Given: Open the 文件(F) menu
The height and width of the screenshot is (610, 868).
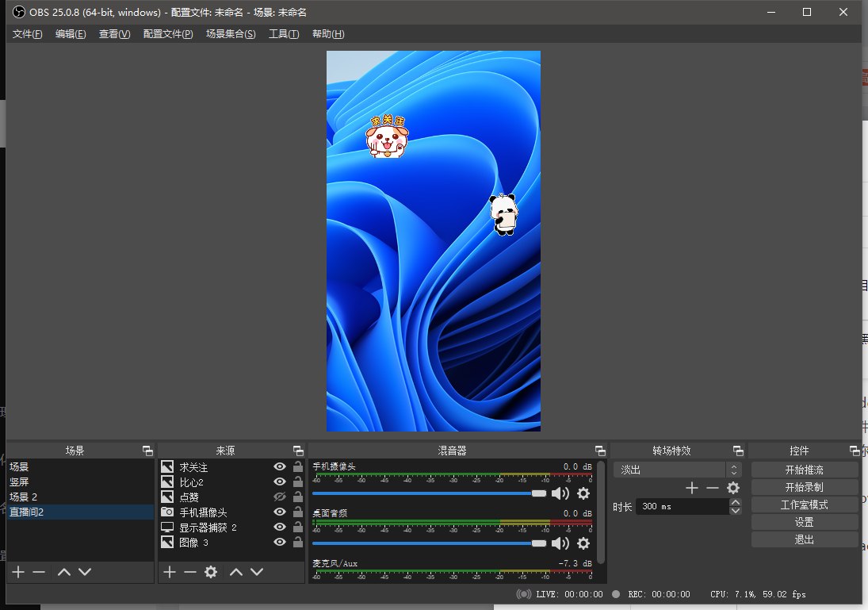Looking at the screenshot, I should click(x=27, y=34).
